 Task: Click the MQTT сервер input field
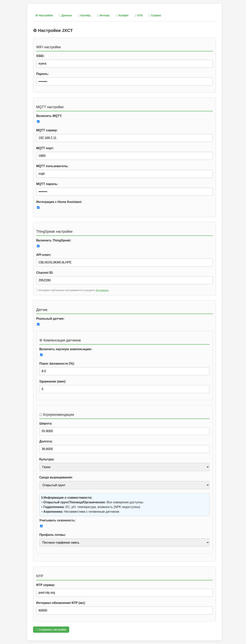pyautogui.click(x=124, y=138)
